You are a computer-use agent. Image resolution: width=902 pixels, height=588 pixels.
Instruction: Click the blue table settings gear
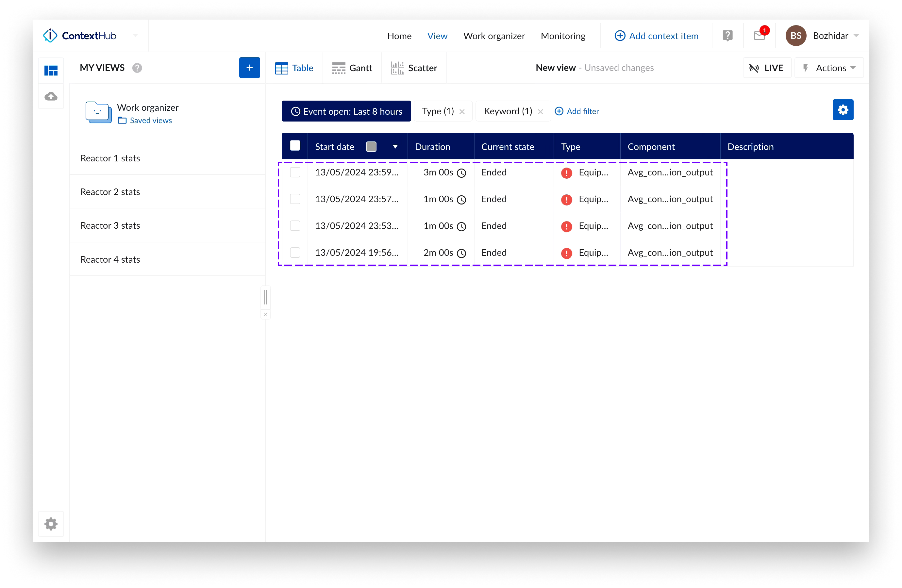[843, 110]
